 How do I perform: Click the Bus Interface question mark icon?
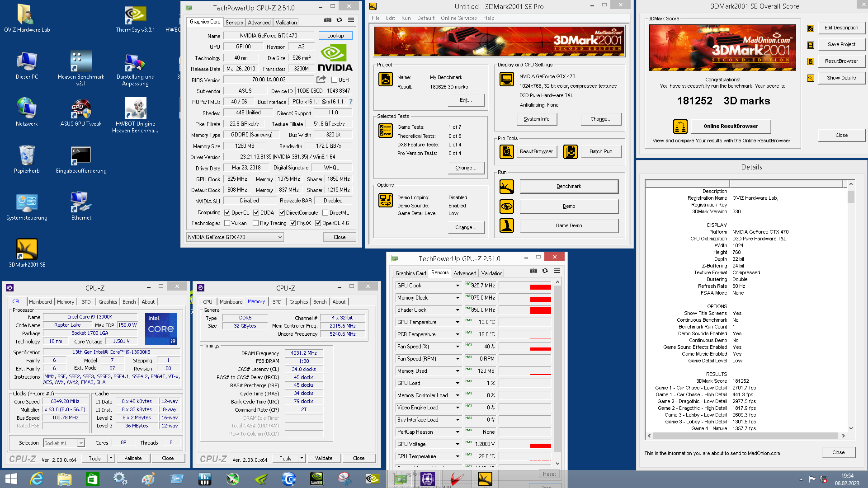(351, 102)
